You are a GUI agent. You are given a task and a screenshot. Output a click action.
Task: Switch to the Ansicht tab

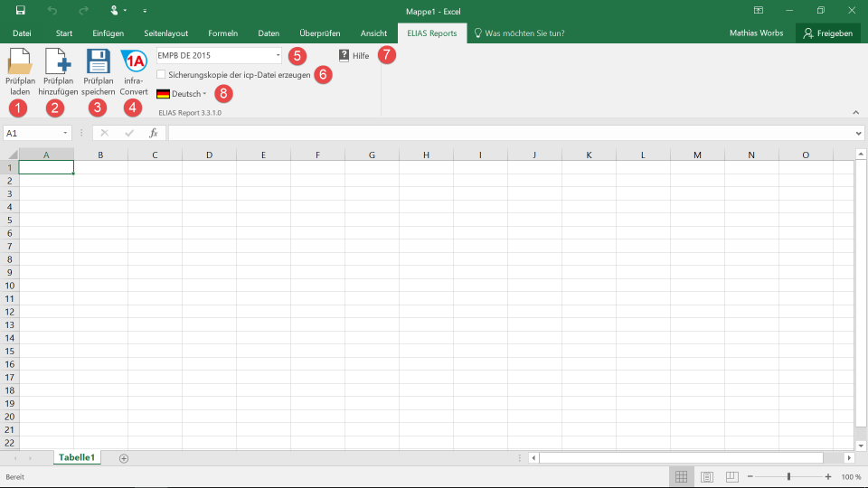coord(373,33)
